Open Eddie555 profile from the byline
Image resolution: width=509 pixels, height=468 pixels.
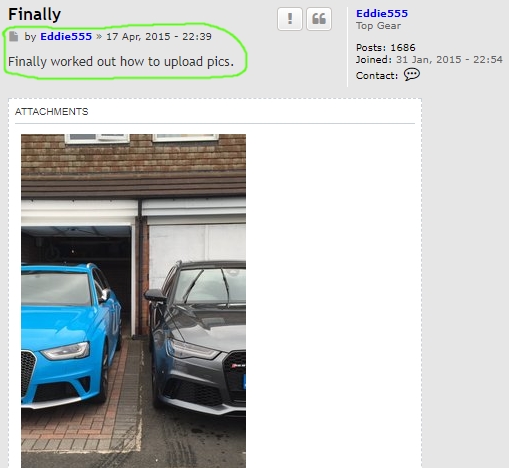[x=66, y=36]
